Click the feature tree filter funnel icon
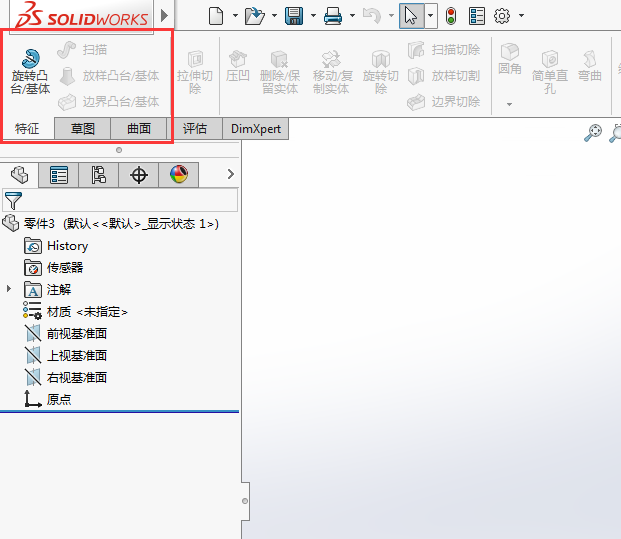621x539 pixels. [x=13, y=201]
